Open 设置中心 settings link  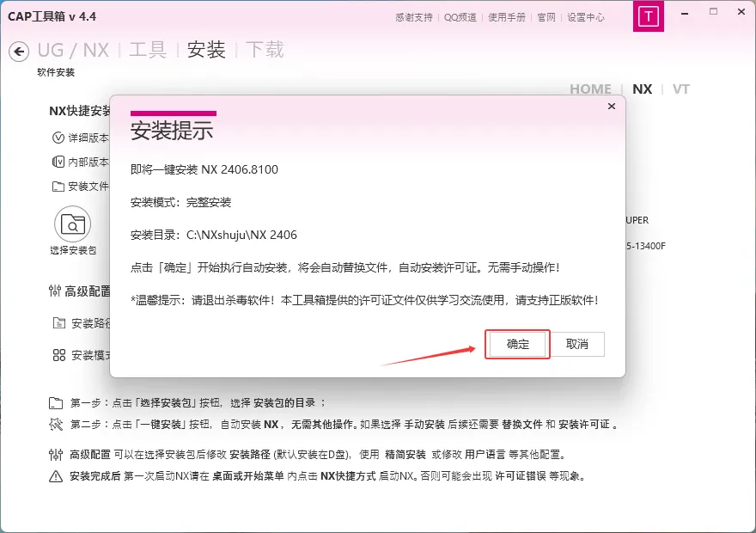tap(586, 17)
